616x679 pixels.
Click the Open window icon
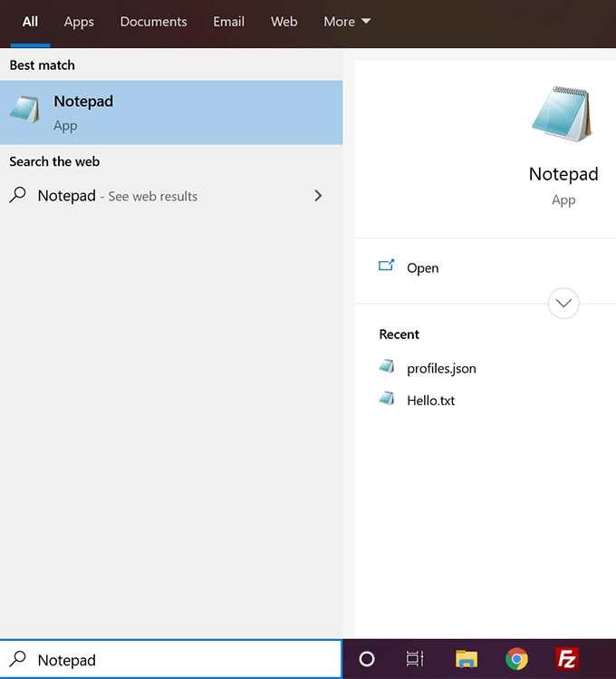tap(386, 265)
